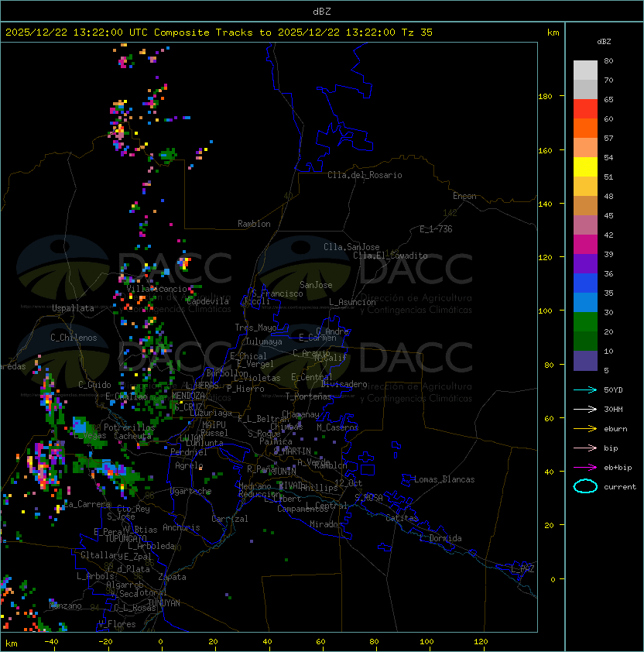Viewport: 644px width, 652px height.
Task: Click the E_1-736 label
Action: [x=436, y=229]
